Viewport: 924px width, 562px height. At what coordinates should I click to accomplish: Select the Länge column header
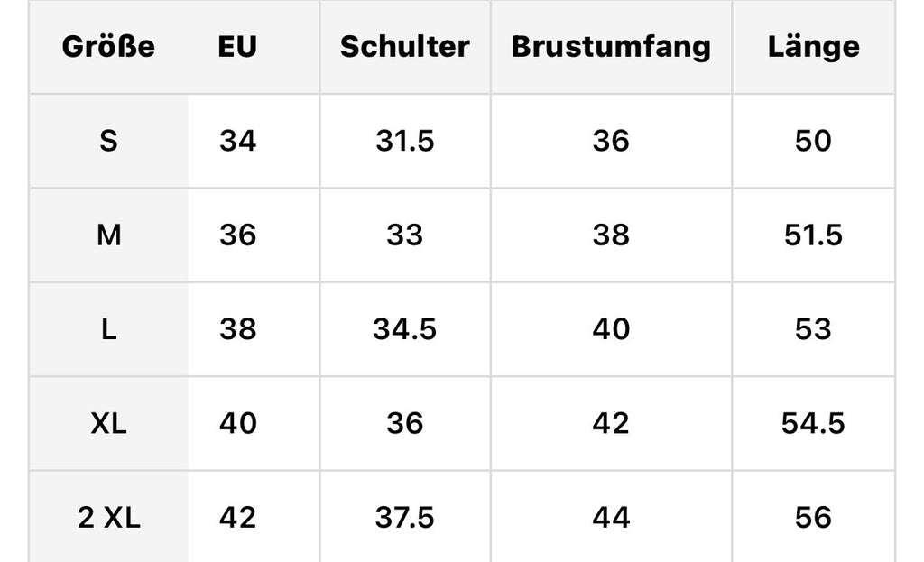(x=813, y=47)
